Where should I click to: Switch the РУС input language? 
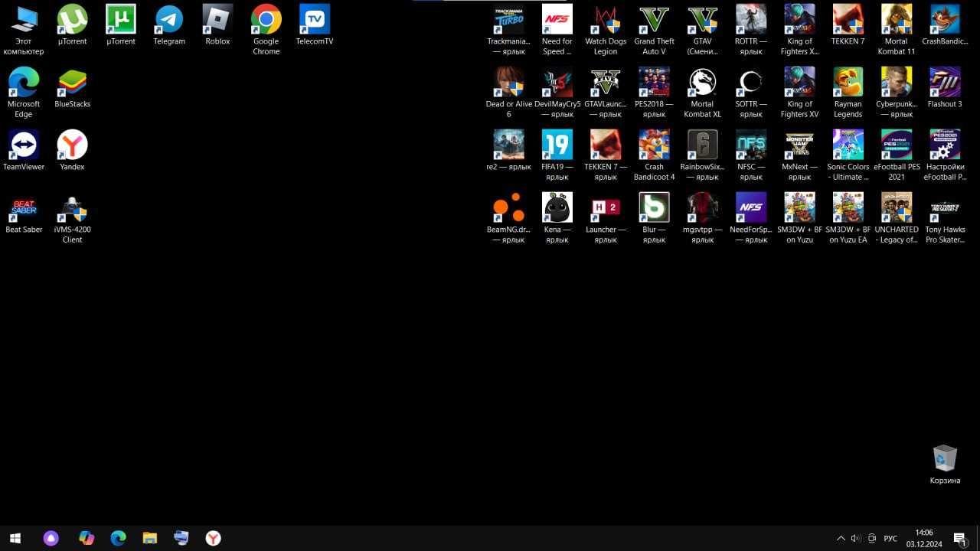[890, 538]
